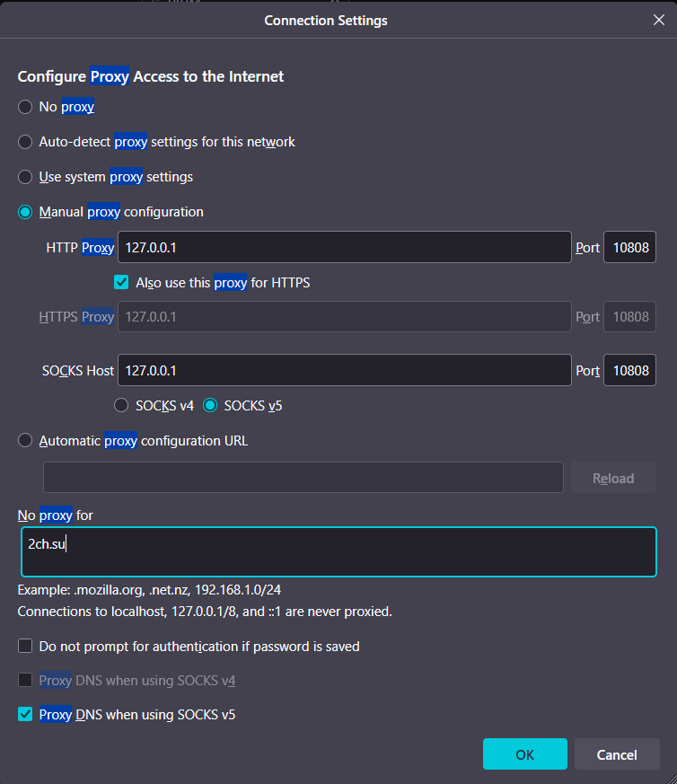Viewport: 677px width, 784px height.
Task: Click the Connection Settings dialog title
Action: click(326, 21)
